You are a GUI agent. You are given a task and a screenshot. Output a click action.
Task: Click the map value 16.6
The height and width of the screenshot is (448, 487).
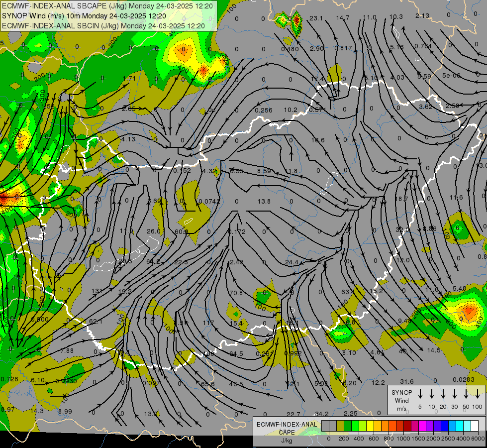pyautogui.click(x=318, y=140)
